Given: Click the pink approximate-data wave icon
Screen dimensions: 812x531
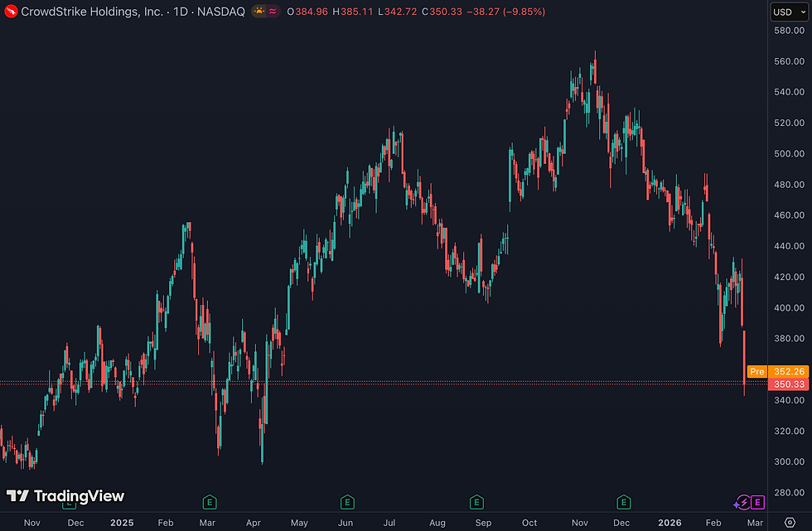Looking at the screenshot, I should [x=273, y=12].
